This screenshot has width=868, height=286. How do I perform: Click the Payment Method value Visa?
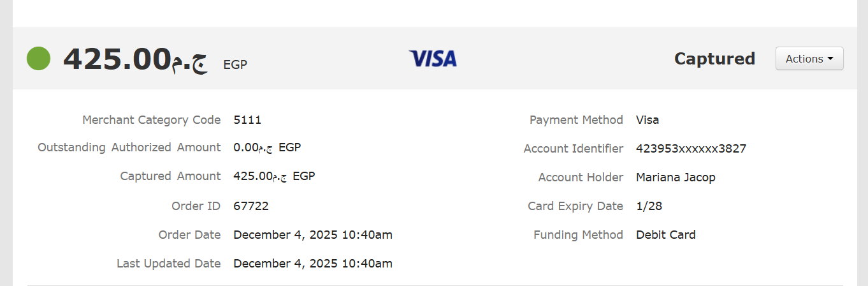click(x=647, y=120)
